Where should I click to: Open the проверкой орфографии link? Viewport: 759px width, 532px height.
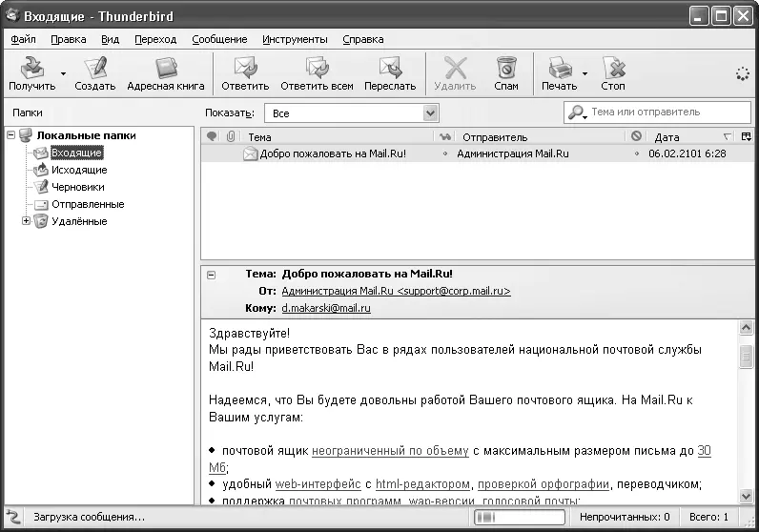544,484
